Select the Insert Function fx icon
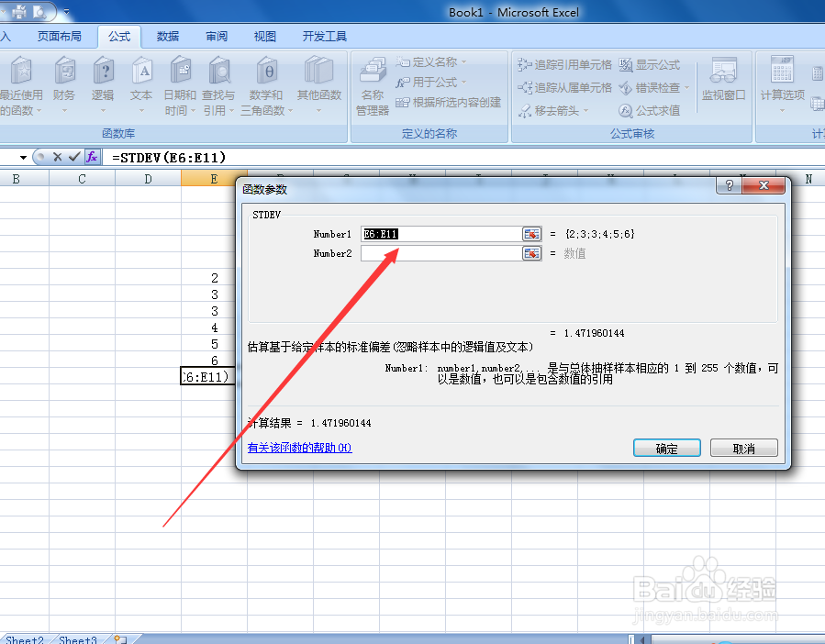This screenshot has width=825, height=644. (92, 157)
